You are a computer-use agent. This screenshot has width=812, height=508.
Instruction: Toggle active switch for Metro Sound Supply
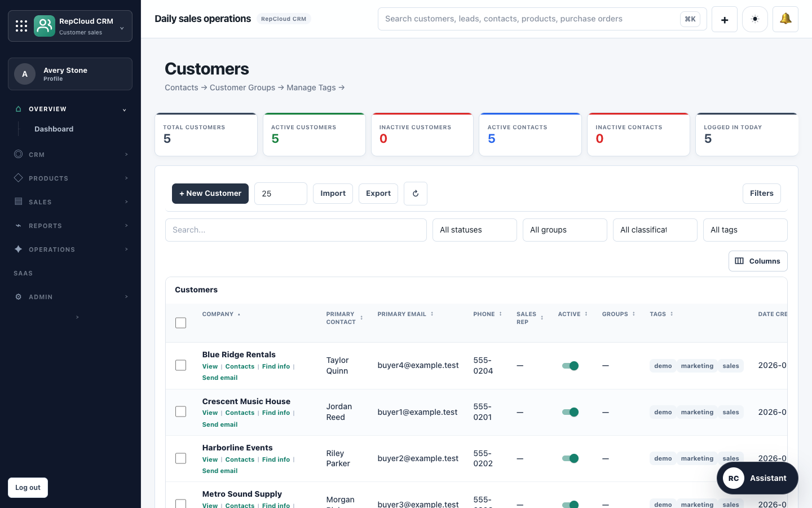pyautogui.click(x=570, y=504)
